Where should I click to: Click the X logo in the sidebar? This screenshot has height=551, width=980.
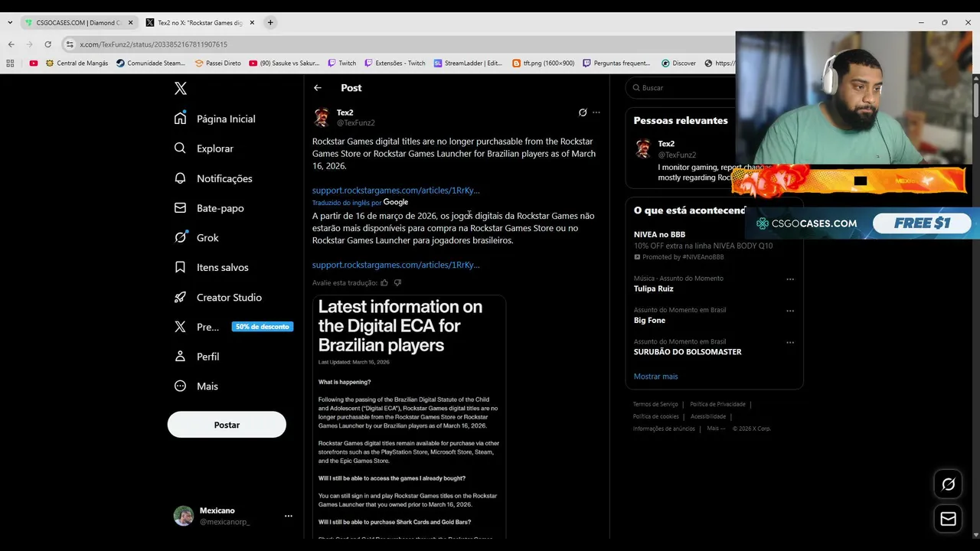point(181,89)
